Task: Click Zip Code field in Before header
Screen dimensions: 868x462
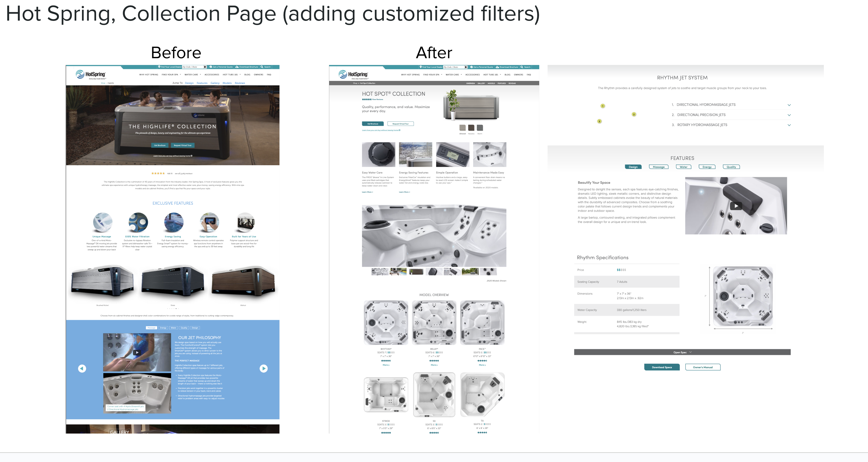Action: [x=192, y=67]
